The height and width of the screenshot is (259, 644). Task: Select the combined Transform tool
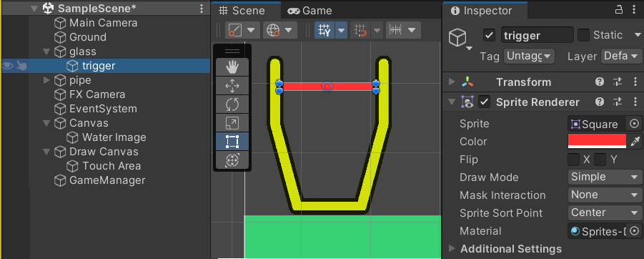232,160
